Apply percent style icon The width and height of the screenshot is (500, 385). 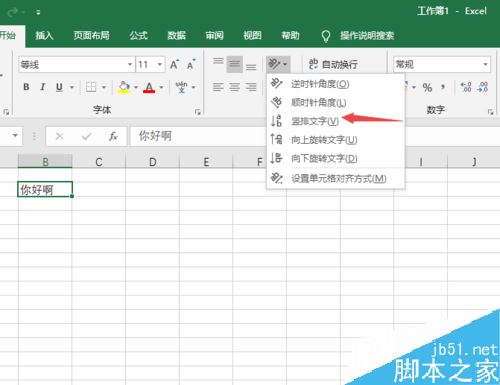[x=427, y=87]
